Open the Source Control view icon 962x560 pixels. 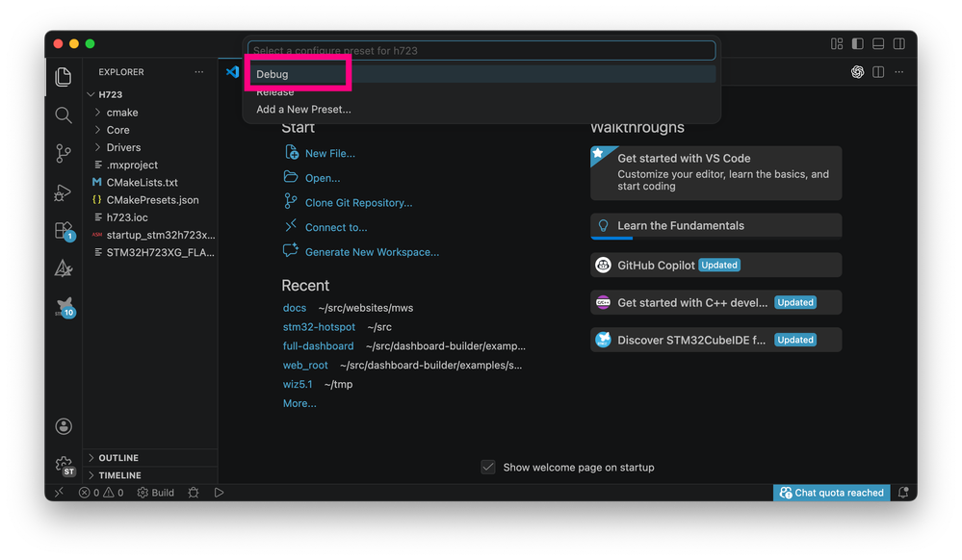[x=64, y=153]
